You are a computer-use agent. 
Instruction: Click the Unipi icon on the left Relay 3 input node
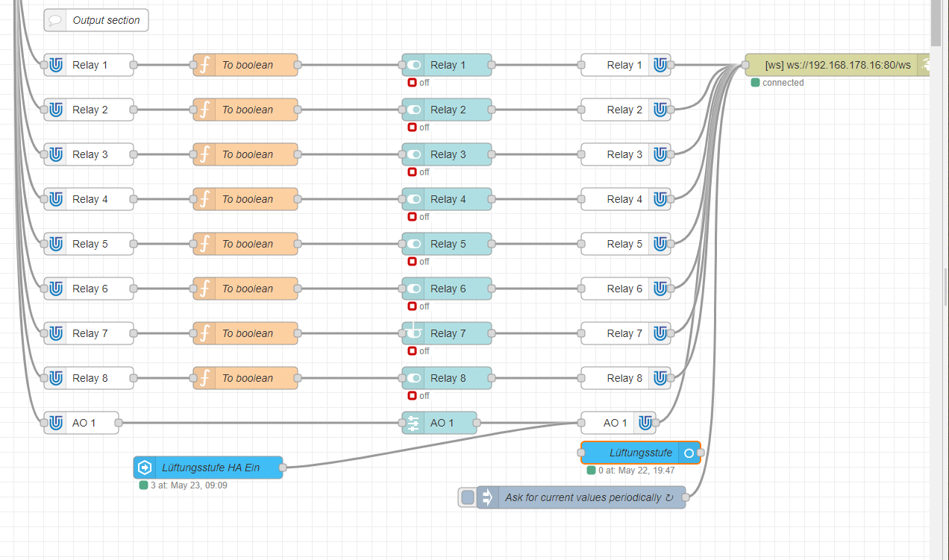coord(55,154)
